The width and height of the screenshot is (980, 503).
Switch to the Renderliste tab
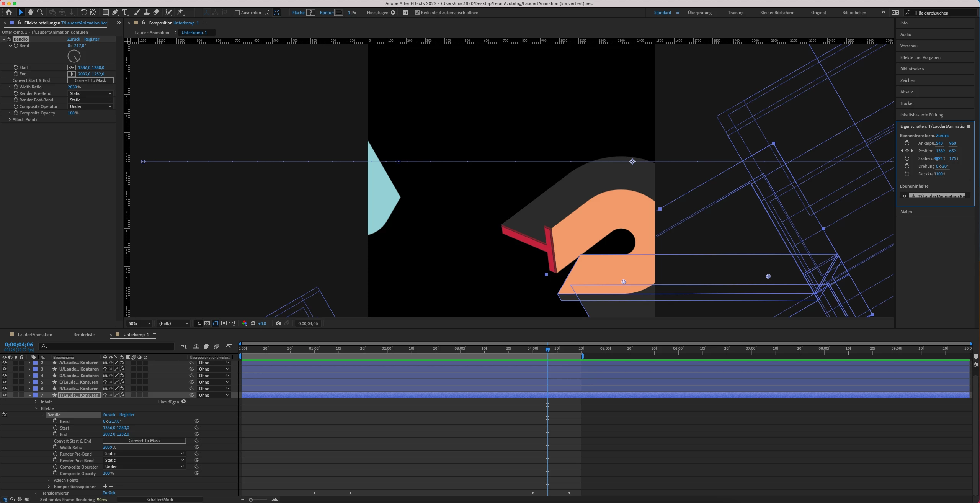pos(84,335)
